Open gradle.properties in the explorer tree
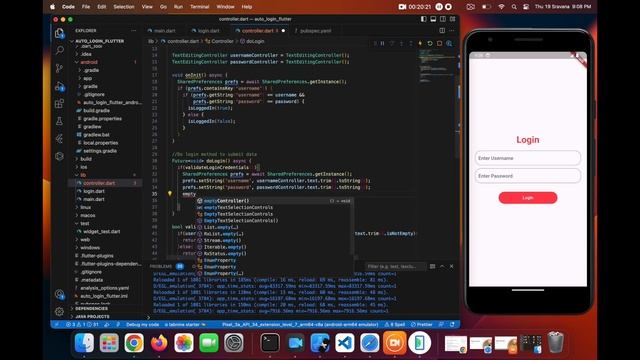Screen dimensions: 640x360 pos(102,118)
